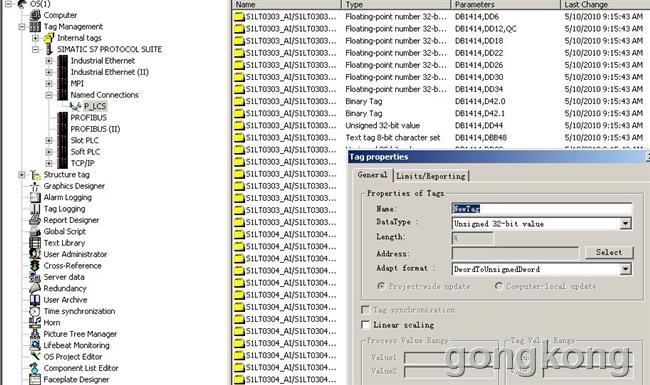Click the Computer icon in tree

(x=35, y=15)
